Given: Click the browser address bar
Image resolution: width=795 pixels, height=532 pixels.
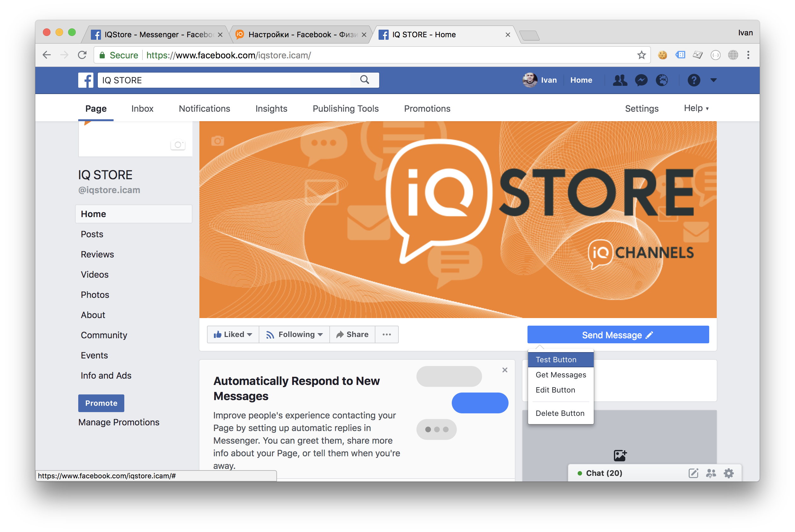Looking at the screenshot, I should 371,55.
